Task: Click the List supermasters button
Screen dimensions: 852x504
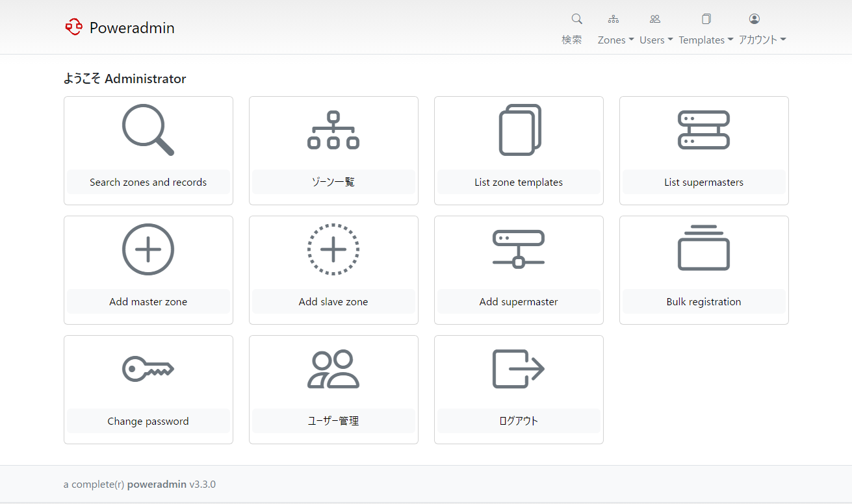Action: click(x=704, y=182)
